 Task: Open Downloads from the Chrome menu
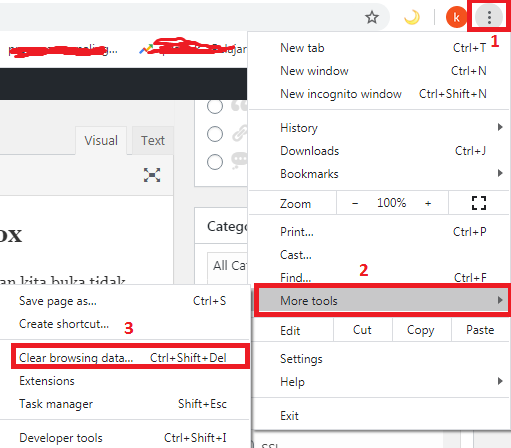point(380,151)
